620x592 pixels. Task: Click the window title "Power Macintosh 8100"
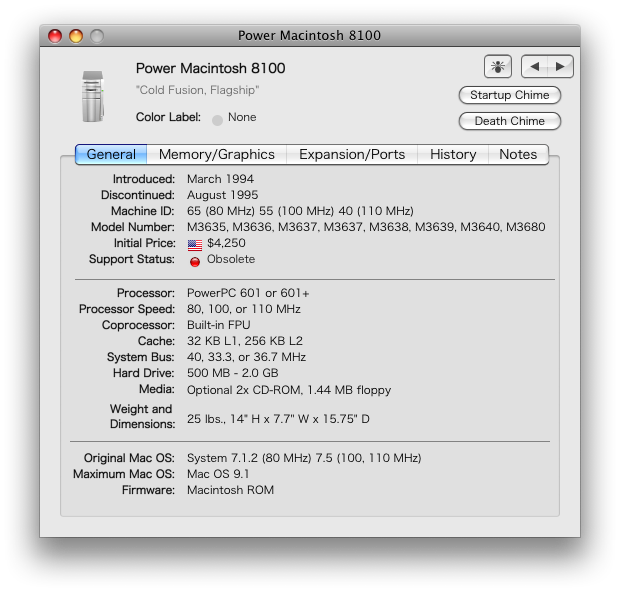[x=309, y=36]
